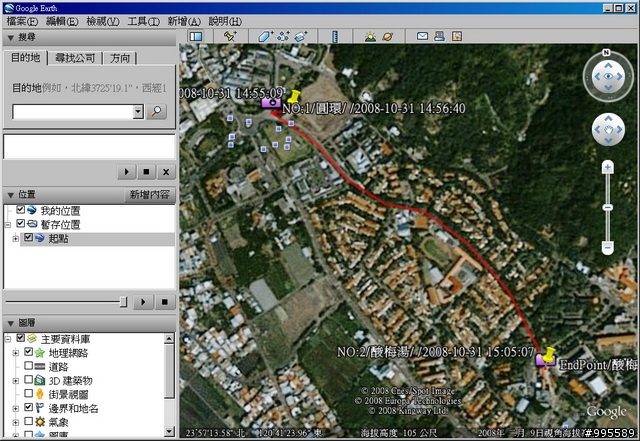Click the yellow pushpin at EndPoint

pos(549,354)
